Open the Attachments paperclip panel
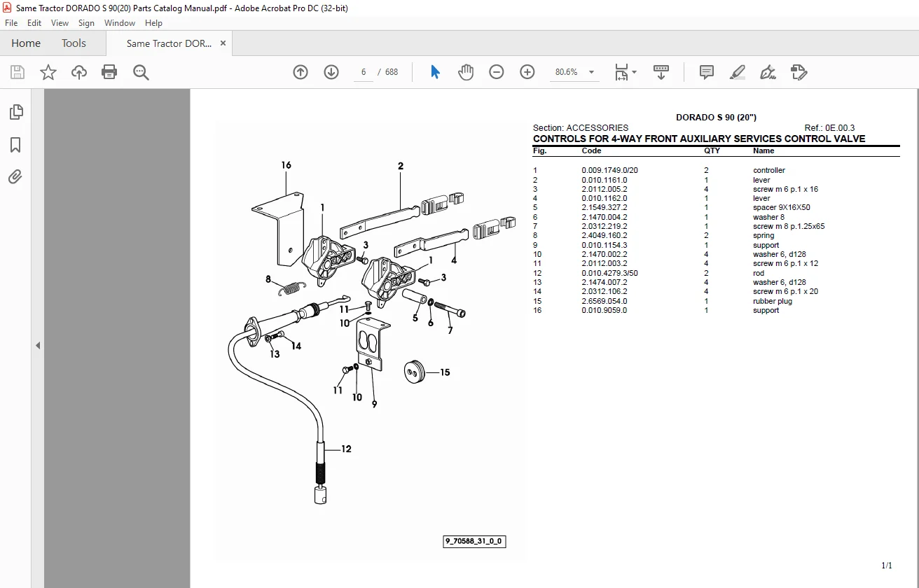The width and height of the screenshot is (919, 588). click(15, 176)
